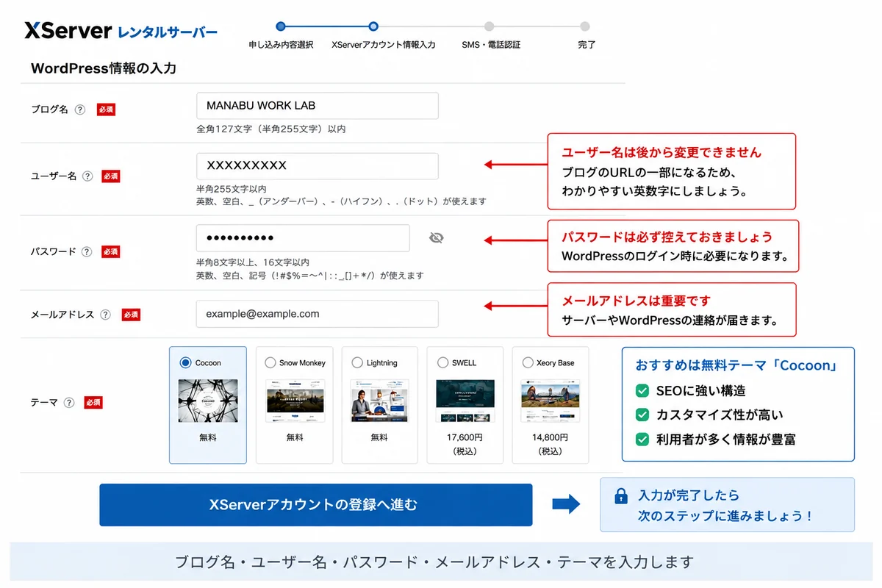882x588 pixels.
Task: Click the Lightning theme preview thumbnail
Action: coord(379,401)
